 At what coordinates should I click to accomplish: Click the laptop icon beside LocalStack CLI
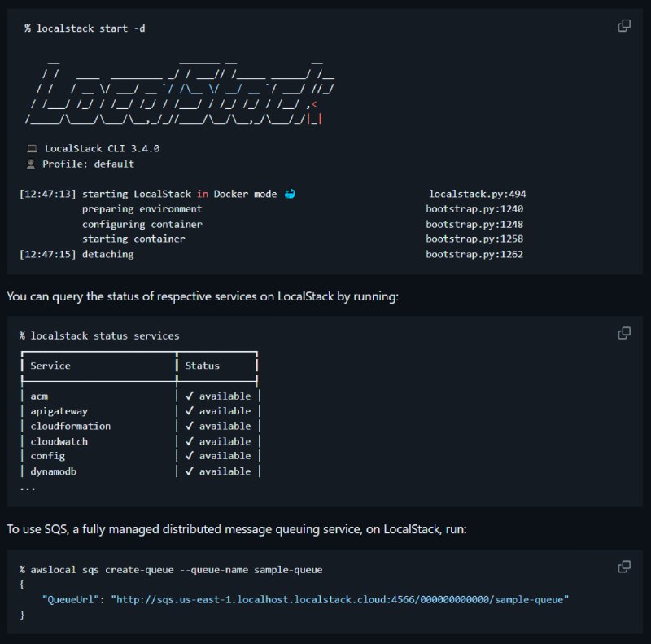click(32, 148)
